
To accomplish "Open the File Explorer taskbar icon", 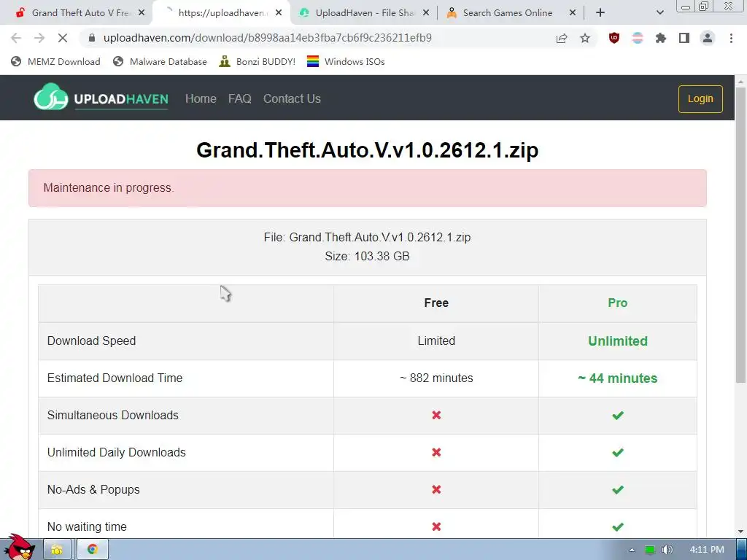I will [x=57, y=550].
